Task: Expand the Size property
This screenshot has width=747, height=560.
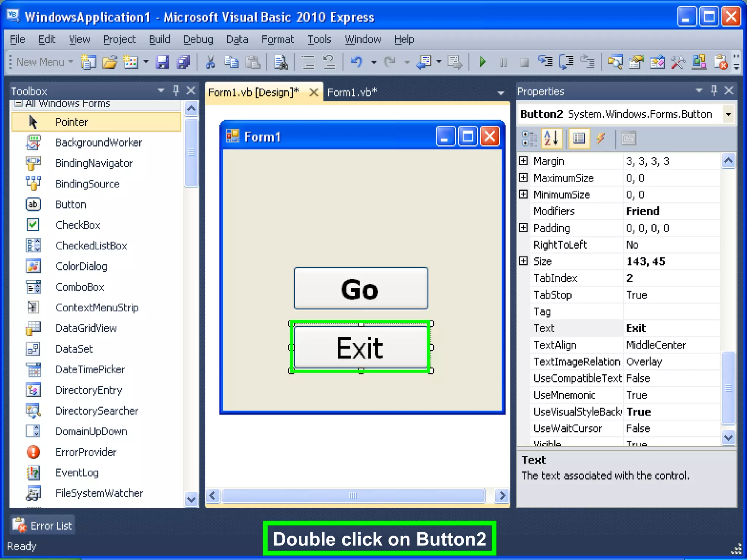Action: coord(523,261)
